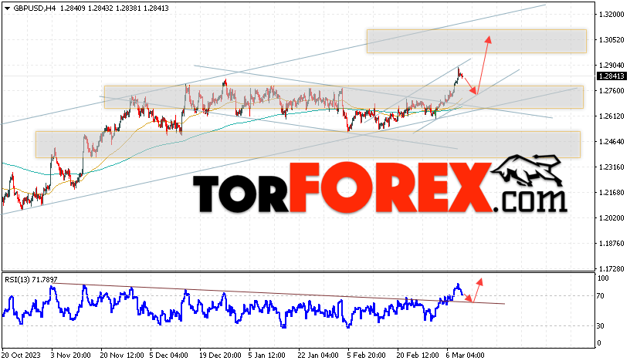Viewport: 630px width, 364px height.
Task: Click the 1.29040 price axis label
Action: [611, 65]
